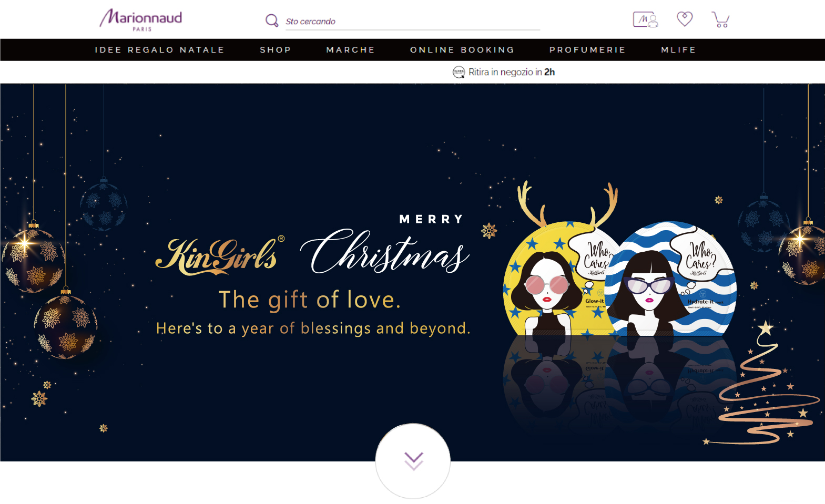Open the account profile icon
The image size is (825, 504).
tap(645, 19)
